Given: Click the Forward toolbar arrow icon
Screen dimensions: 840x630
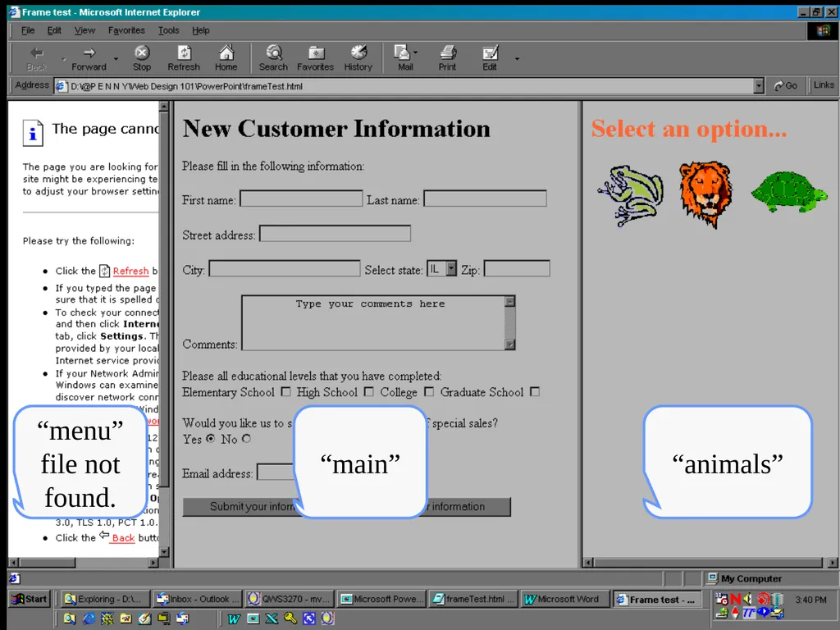Looking at the screenshot, I should 89,52.
